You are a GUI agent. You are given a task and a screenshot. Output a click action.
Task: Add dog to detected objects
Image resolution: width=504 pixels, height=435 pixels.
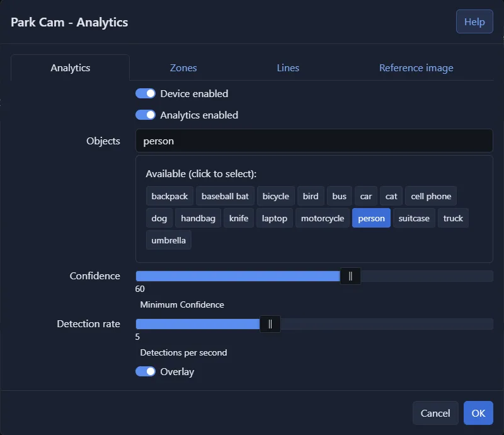[x=159, y=218]
